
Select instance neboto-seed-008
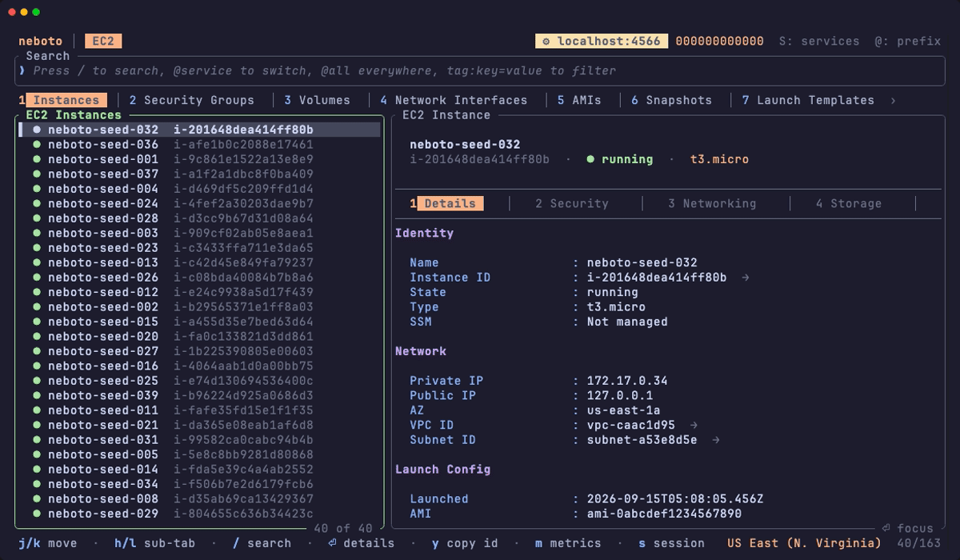199,499
